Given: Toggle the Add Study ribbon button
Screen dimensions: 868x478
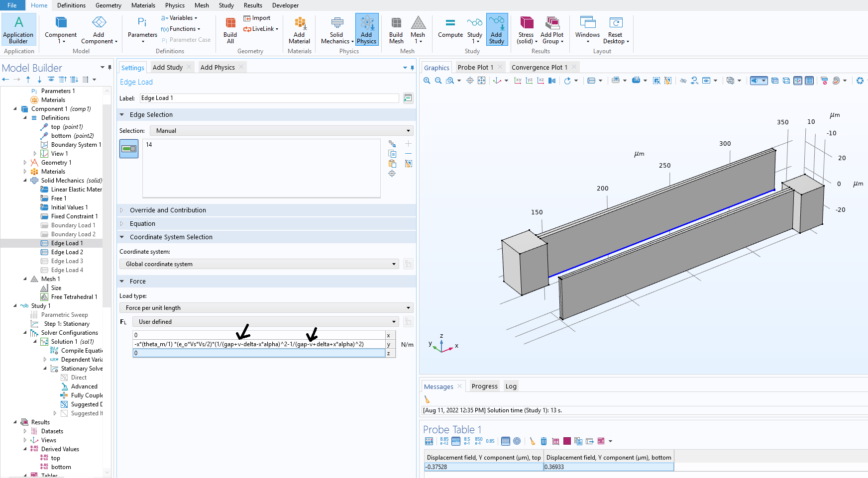Looking at the screenshot, I should point(497,29).
